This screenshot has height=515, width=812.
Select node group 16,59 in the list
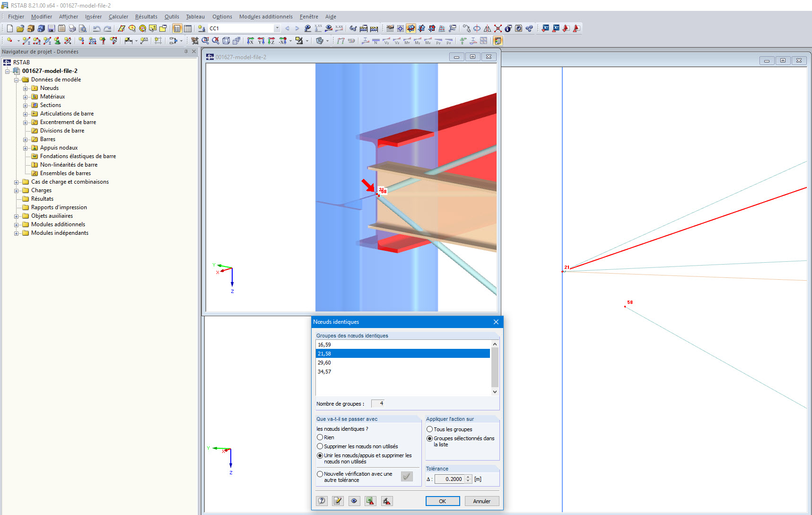coord(403,345)
